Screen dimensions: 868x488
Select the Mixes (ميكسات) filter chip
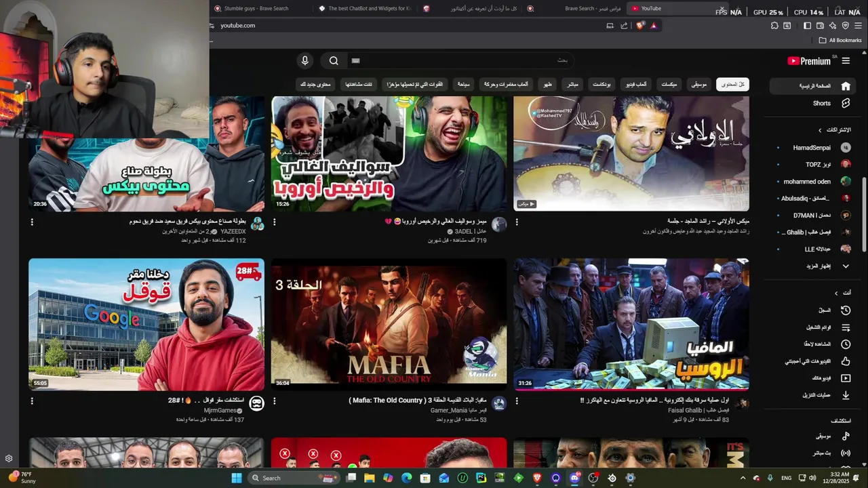tap(669, 85)
